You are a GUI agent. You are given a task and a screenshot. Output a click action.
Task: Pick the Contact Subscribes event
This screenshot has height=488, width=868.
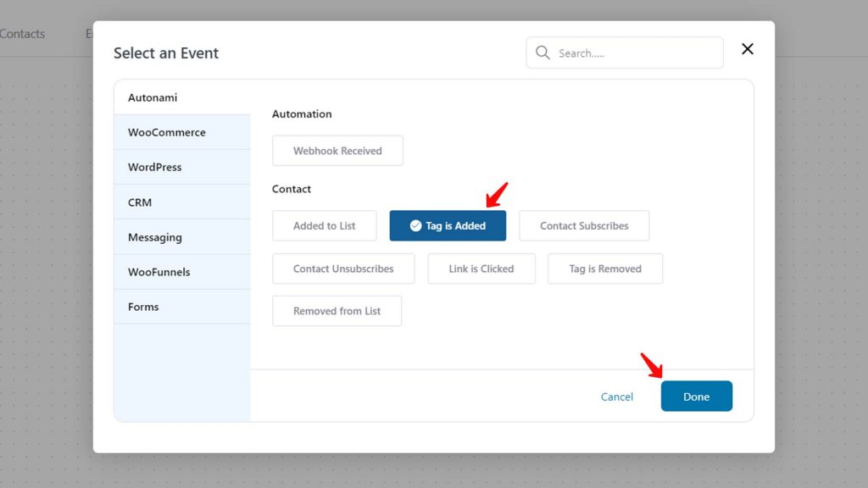pos(584,225)
